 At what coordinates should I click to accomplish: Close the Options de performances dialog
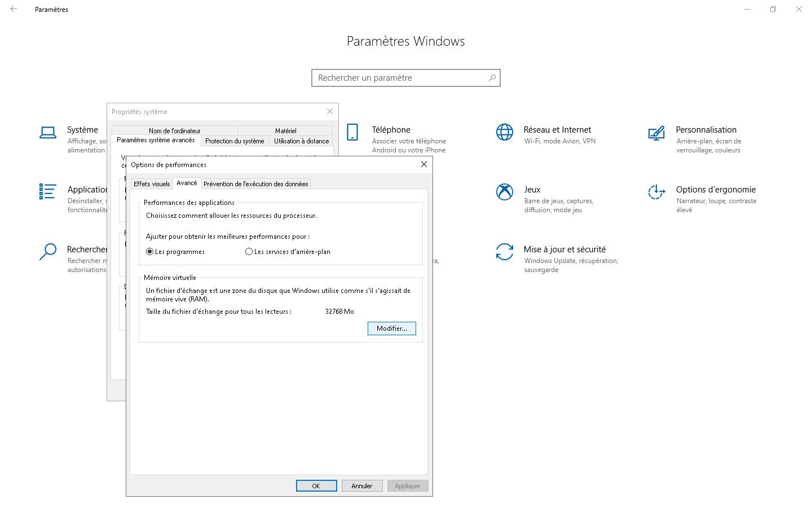point(424,164)
